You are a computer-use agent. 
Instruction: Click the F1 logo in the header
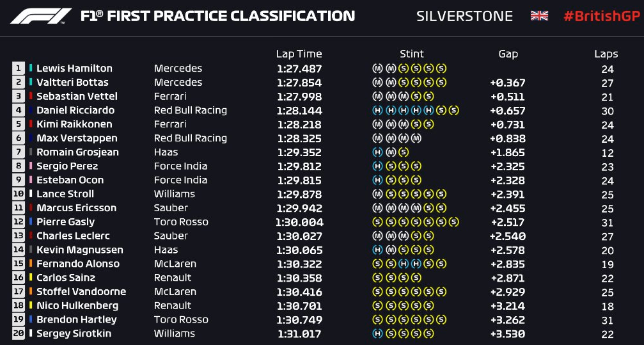pos(41,16)
